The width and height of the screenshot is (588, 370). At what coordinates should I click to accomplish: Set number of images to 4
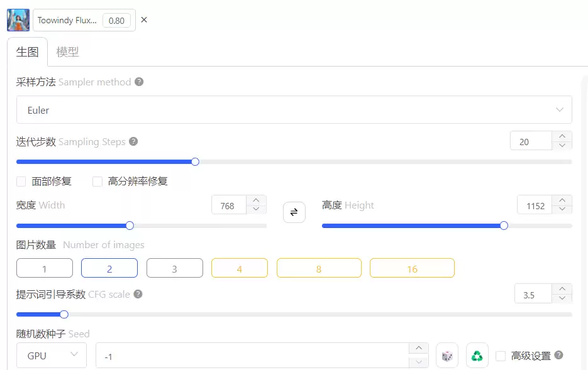[240, 268]
